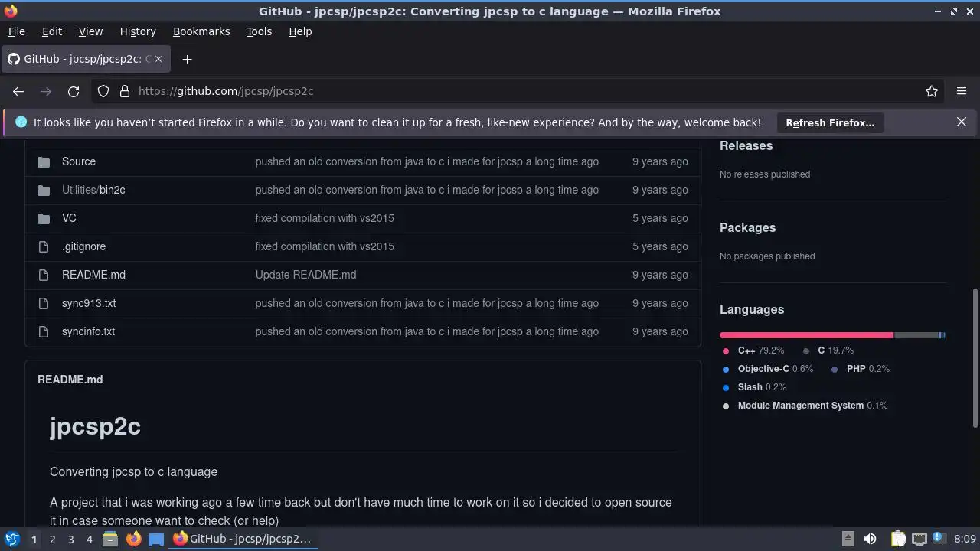Open the 'Update README.md' commit message
This screenshot has width=980, height=551.
coord(305,275)
